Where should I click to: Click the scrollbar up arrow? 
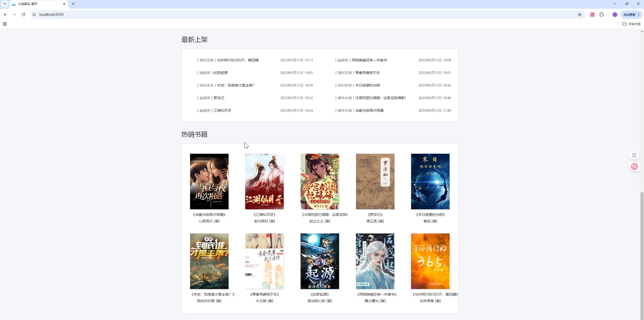coord(642,31)
